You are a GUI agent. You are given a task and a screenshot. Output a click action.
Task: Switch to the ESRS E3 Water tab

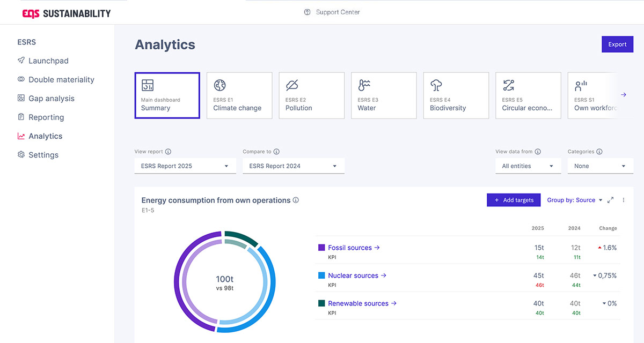click(x=383, y=95)
